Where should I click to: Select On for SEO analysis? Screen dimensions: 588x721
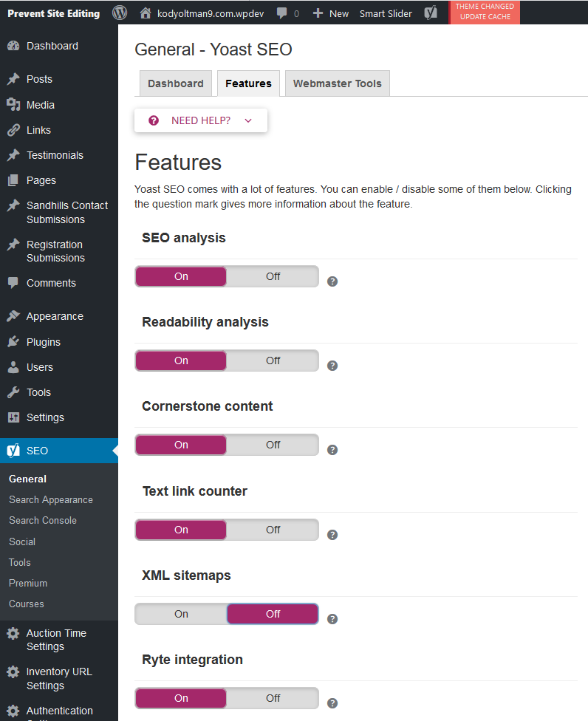[181, 276]
